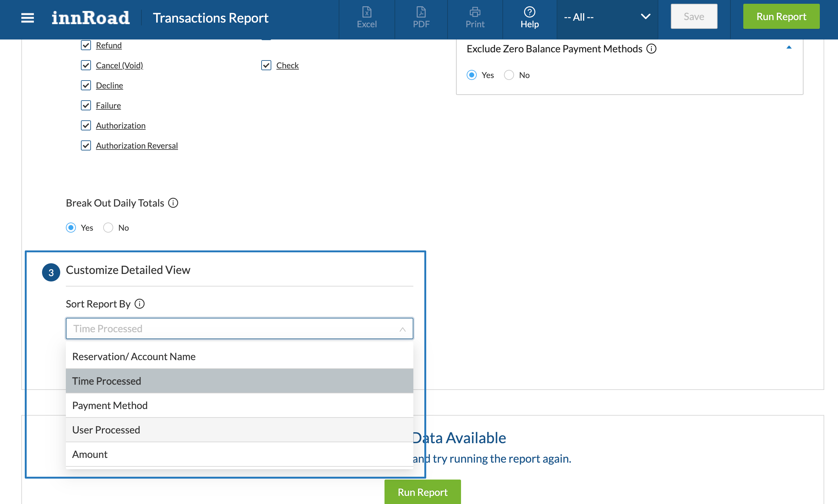Select No for Exclude Zero Balance
Screen dimensions: 838x504
coord(509,75)
